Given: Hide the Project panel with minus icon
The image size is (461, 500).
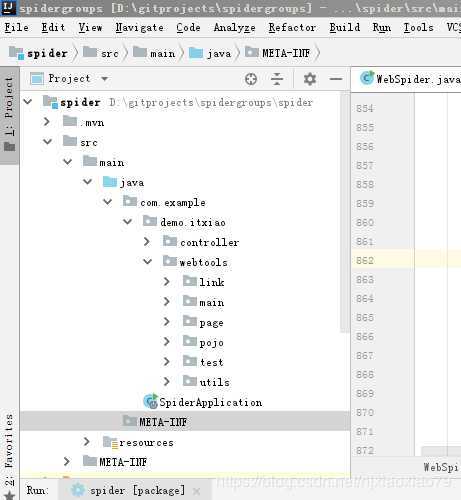Looking at the screenshot, I should click(336, 79).
